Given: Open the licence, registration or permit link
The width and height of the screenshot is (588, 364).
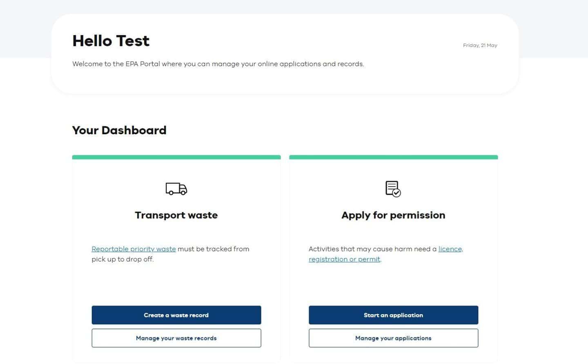Looking at the screenshot, I should point(344,259).
